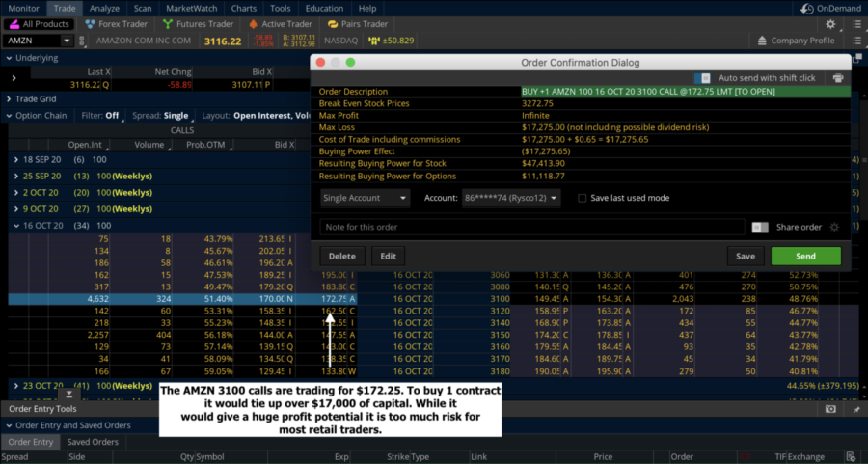
Task: Open the AMZN symbol dropdown
Action: point(67,41)
